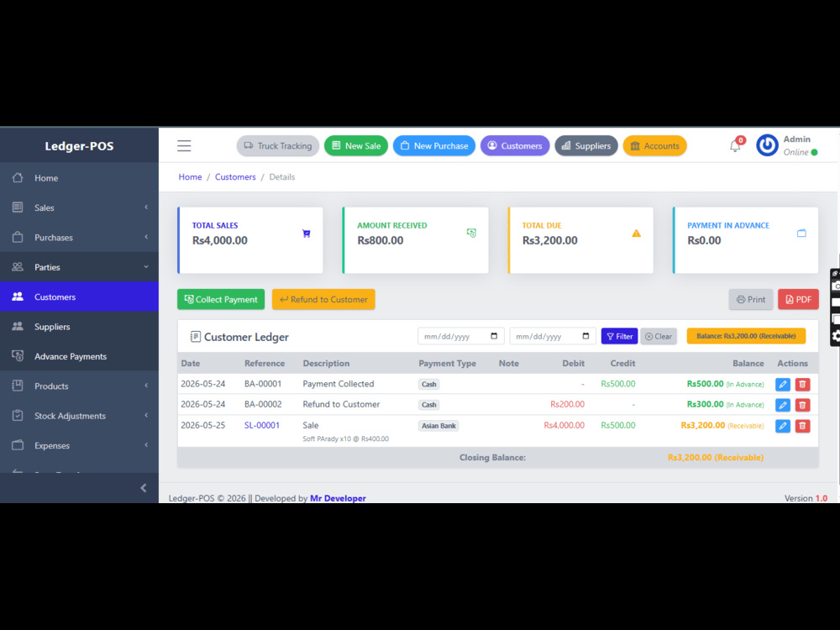This screenshot has width=840, height=630.
Task: Open Accounts top shortcut button
Action: (654, 145)
